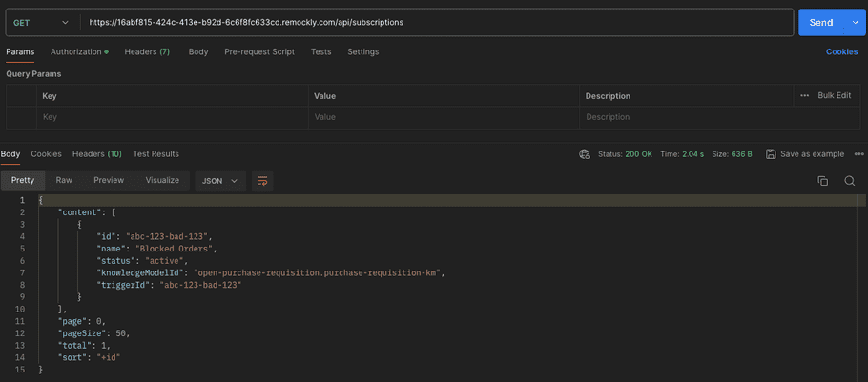The height and width of the screenshot is (382, 868).
Task: Open search in response body
Action: pyautogui.click(x=849, y=180)
